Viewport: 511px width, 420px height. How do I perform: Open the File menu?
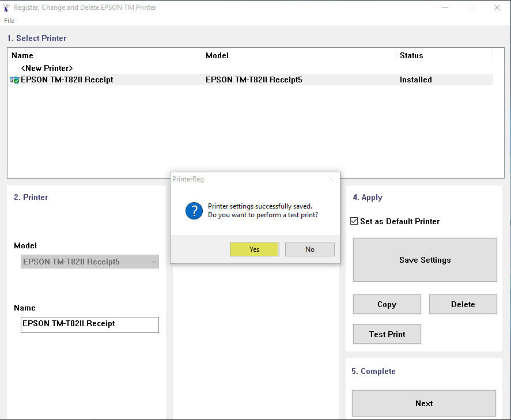(x=9, y=21)
